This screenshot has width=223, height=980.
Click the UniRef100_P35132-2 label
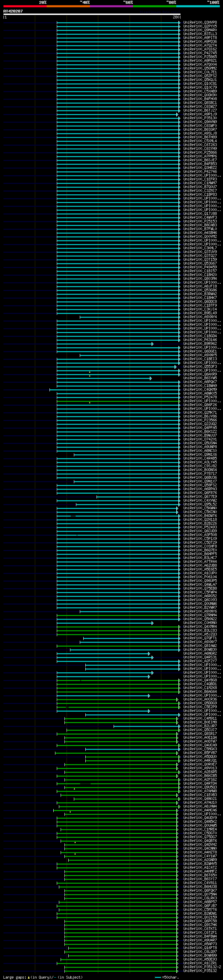202,967
